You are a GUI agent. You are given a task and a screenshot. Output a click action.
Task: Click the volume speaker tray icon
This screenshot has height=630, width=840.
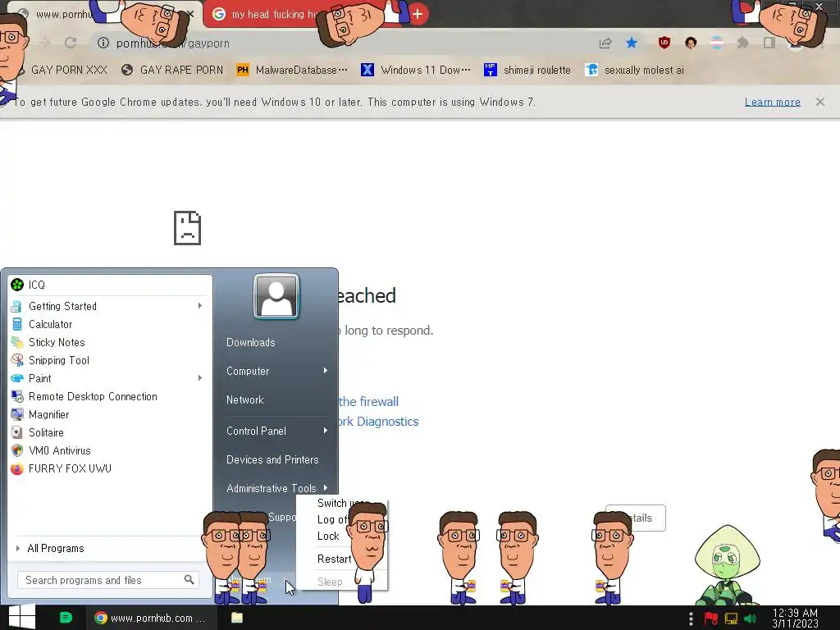tap(750, 619)
